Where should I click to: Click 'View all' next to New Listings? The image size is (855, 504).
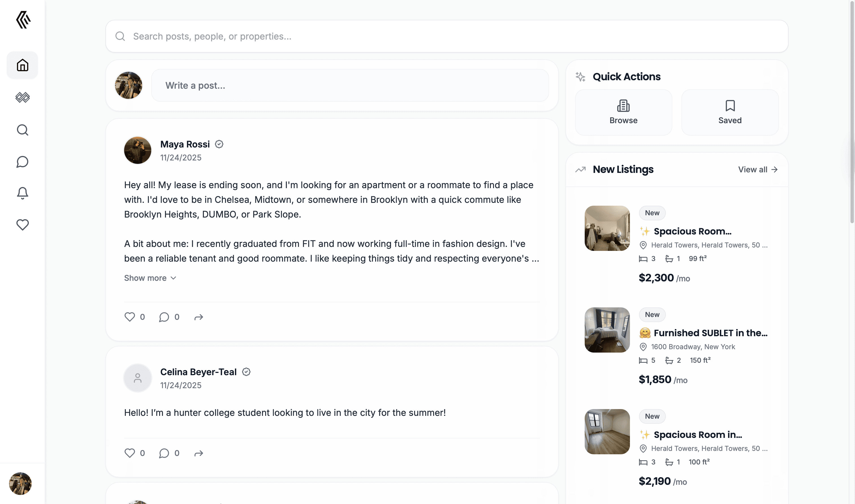[x=758, y=169]
